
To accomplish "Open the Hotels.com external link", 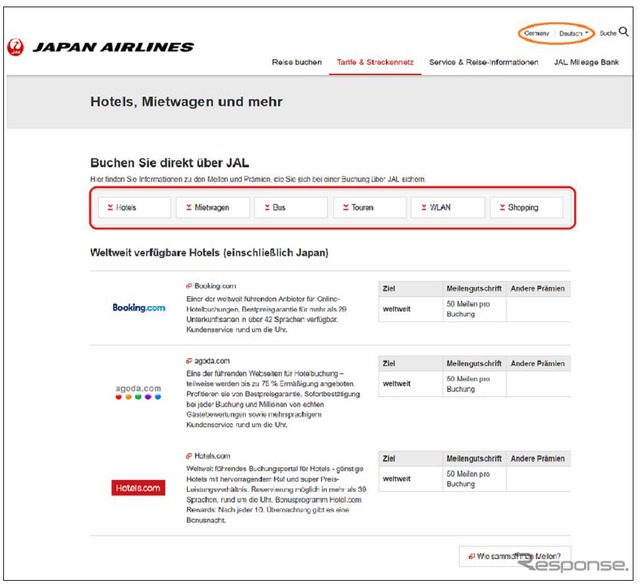I will click(212, 456).
